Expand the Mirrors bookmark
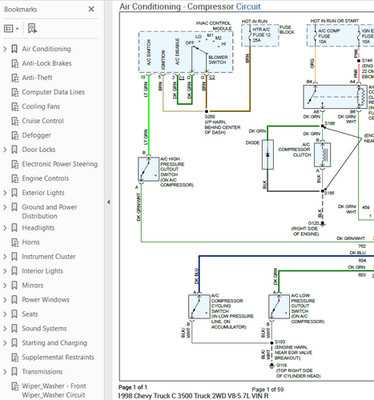 click(x=5, y=285)
